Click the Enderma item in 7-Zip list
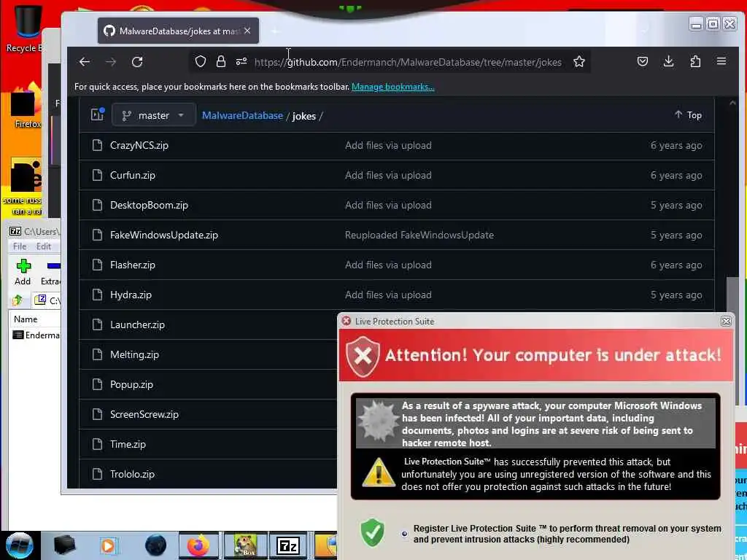The width and height of the screenshot is (747, 560). (x=36, y=335)
